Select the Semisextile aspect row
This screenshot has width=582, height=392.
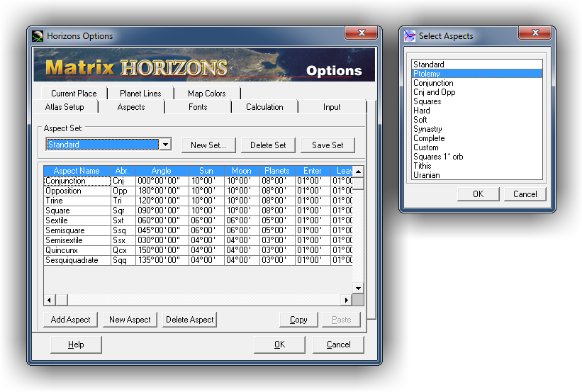click(x=198, y=240)
